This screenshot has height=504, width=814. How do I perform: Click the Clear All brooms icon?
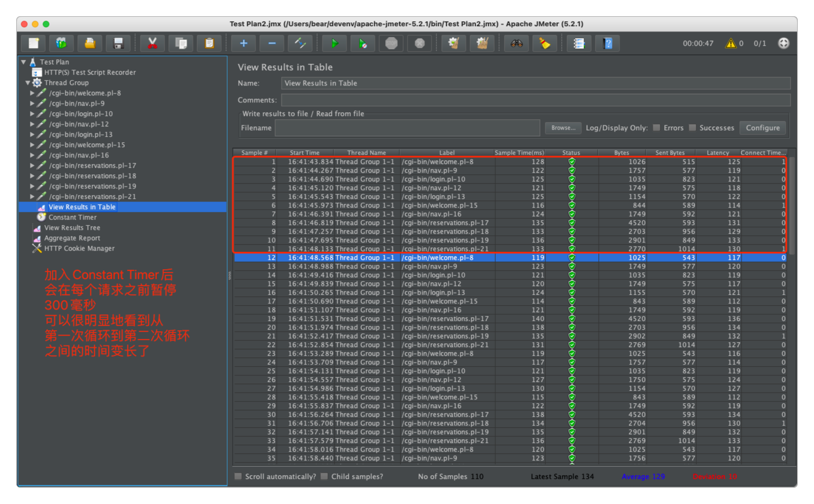[x=482, y=43]
